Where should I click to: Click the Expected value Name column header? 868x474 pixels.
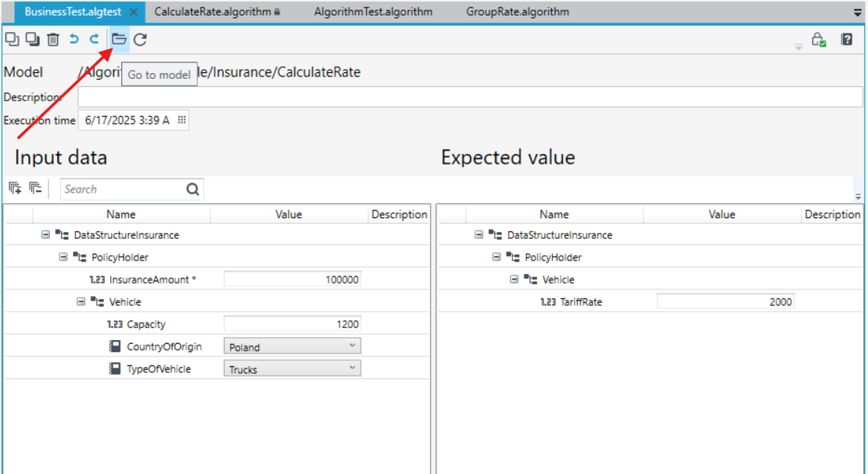554,214
